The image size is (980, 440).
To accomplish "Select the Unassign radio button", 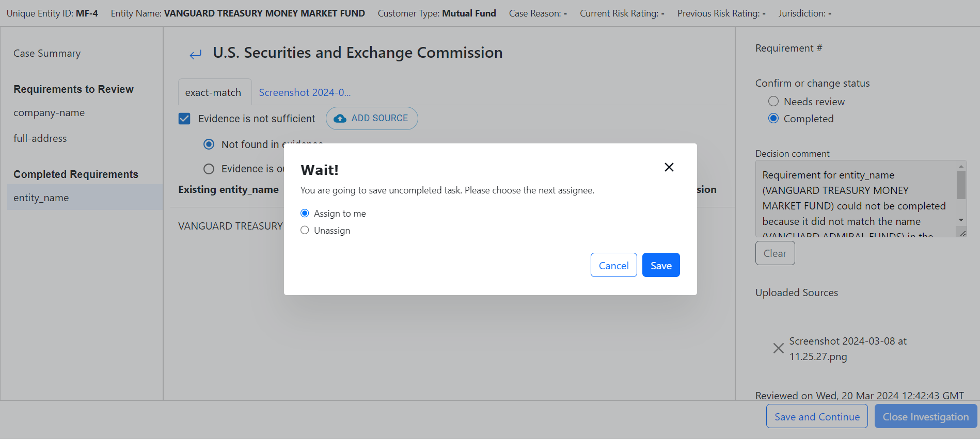I will click(x=305, y=231).
